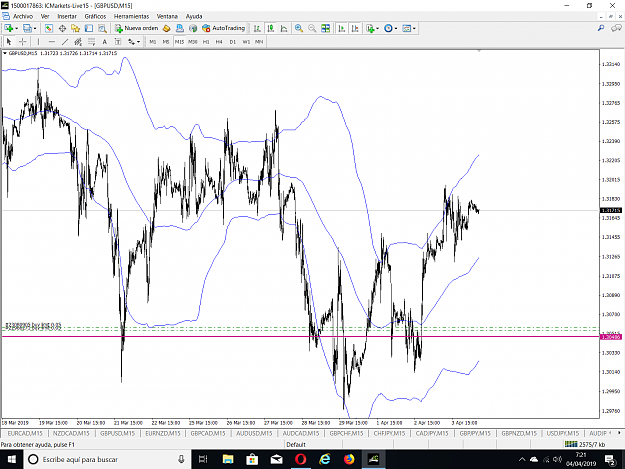
Task: Toggle chart shift
Action: click(x=355, y=28)
